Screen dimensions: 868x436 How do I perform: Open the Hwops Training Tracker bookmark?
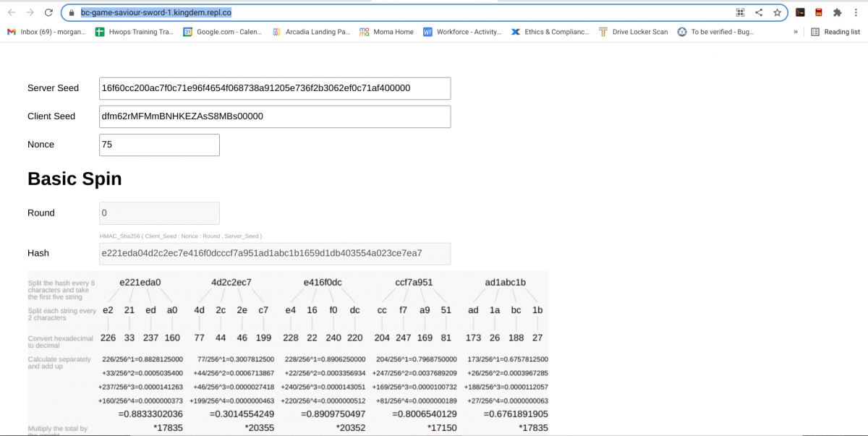pyautogui.click(x=135, y=32)
